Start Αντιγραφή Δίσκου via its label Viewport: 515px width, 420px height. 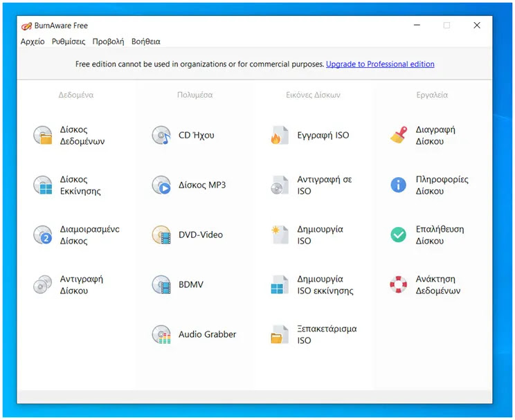click(x=81, y=284)
